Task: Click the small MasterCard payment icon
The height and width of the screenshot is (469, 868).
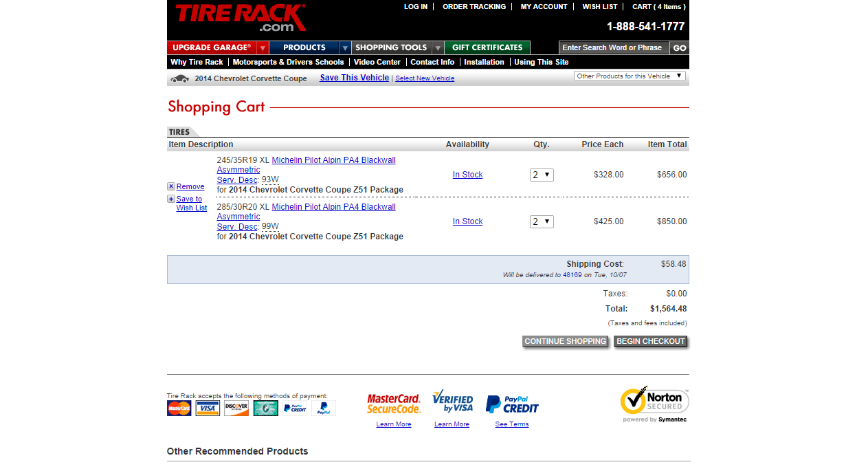Action: 179,408
